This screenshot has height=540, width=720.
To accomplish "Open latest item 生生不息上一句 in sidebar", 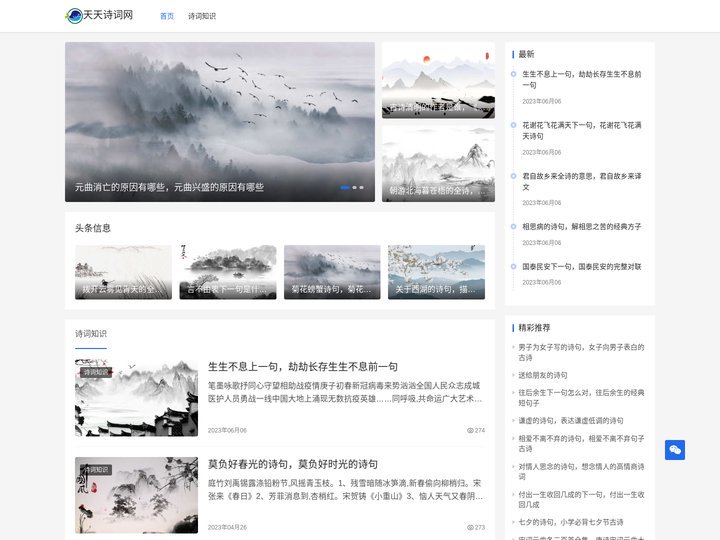I will click(581, 79).
